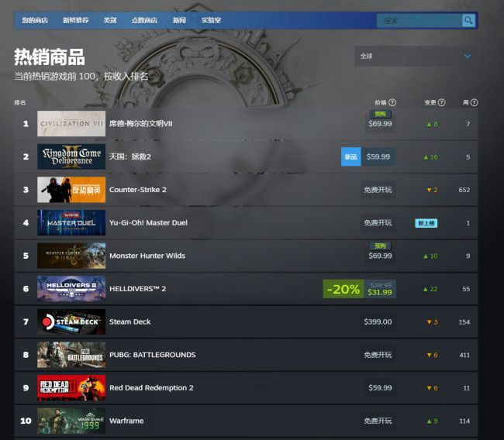Click the pre-purchase tag above Monster Hunter price
504x440 pixels.
380,246
